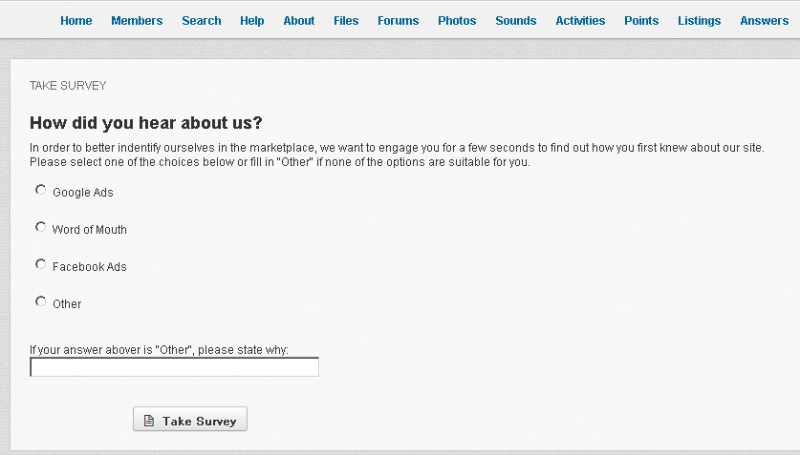This screenshot has height=455, width=800.
Task: Visit the Activities page
Action: (580, 21)
